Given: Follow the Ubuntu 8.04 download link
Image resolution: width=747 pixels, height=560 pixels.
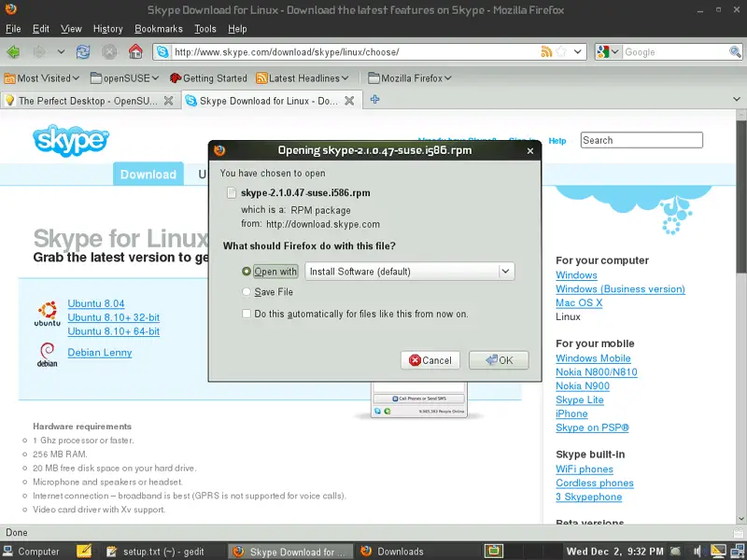Looking at the screenshot, I should (96, 304).
